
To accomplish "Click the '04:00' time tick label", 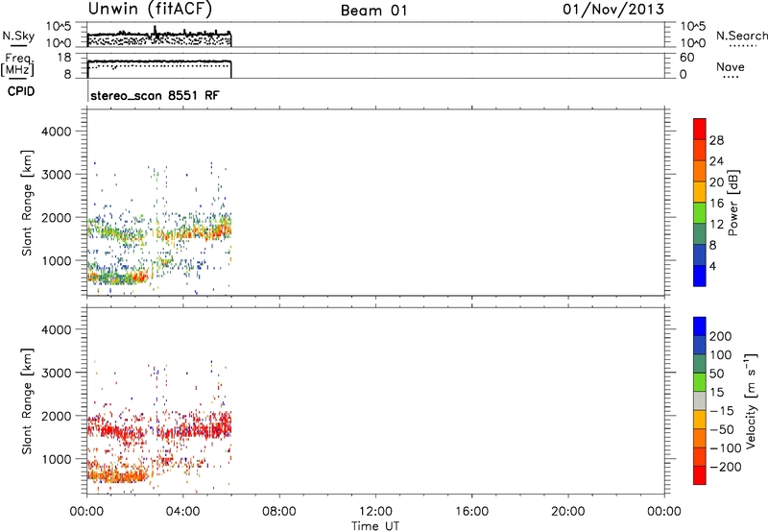I will (x=183, y=512).
